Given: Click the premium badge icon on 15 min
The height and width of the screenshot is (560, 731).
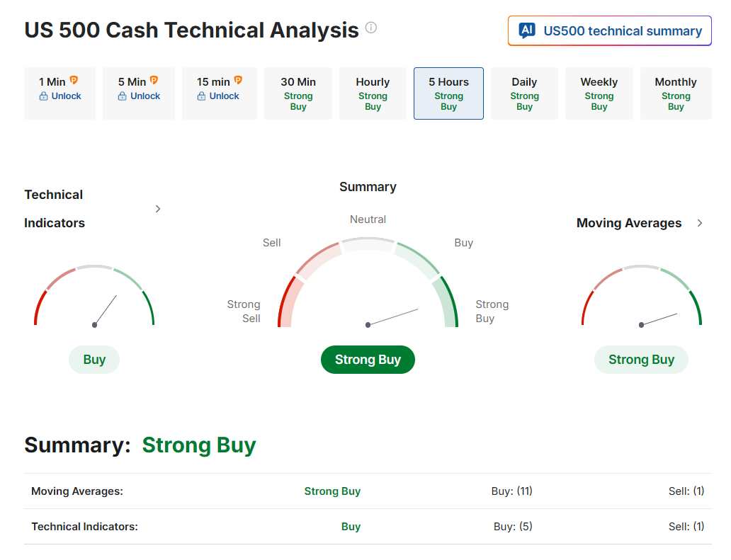Looking at the screenshot, I should click(x=238, y=80).
